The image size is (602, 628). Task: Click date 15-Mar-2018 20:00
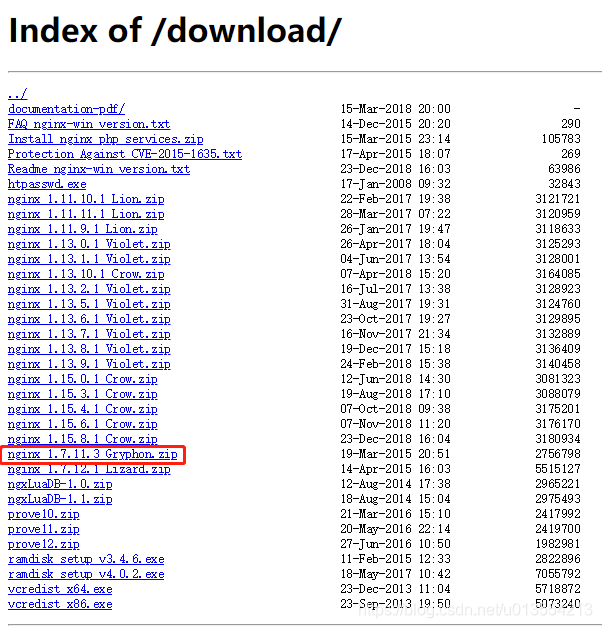click(395, 109)
